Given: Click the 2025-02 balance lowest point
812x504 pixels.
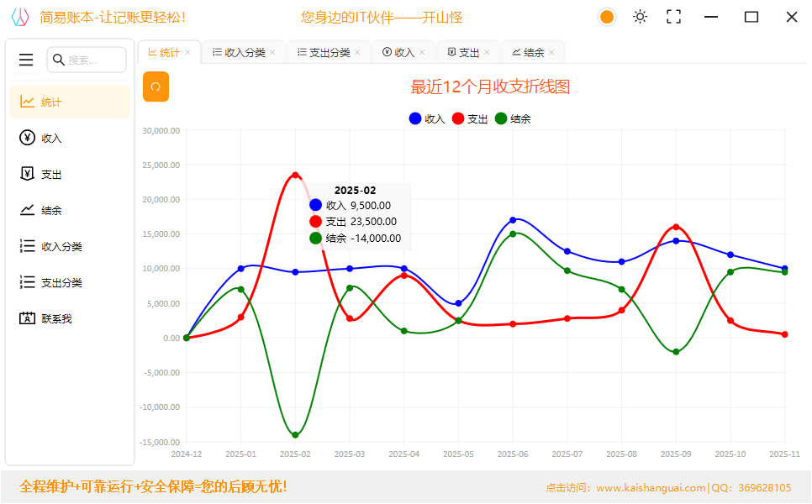Looking at the screenshot, I should coord(295,434).
